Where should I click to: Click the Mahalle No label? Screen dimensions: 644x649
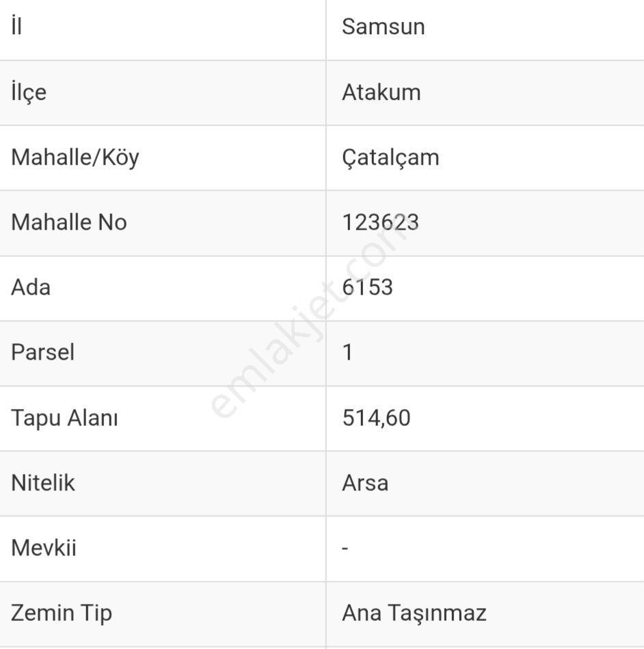point(68,222)
